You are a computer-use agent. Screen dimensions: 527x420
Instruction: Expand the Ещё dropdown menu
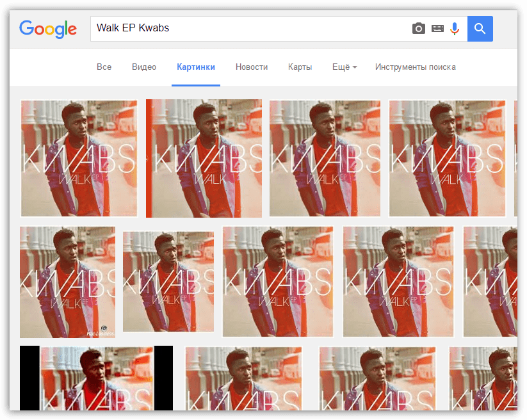point(345,67)
